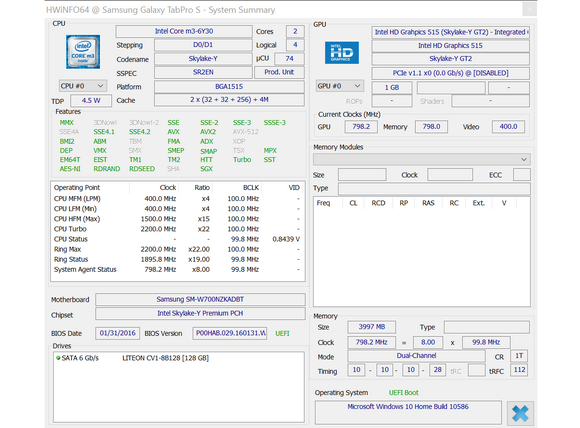The height and width of the screenshot is (428, 580).
Task: Open the CPU #0 selector dropdown
Action: 82,86
